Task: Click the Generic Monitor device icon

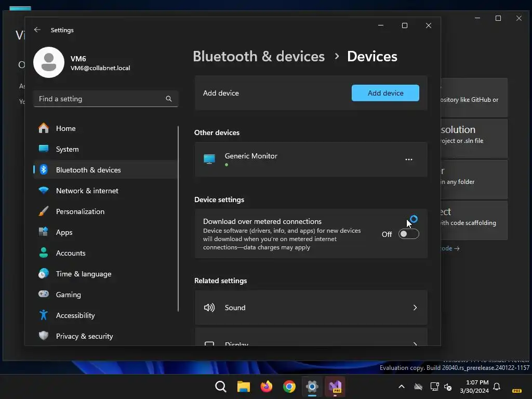Action: pyautogui.click(x=209, y=159)
